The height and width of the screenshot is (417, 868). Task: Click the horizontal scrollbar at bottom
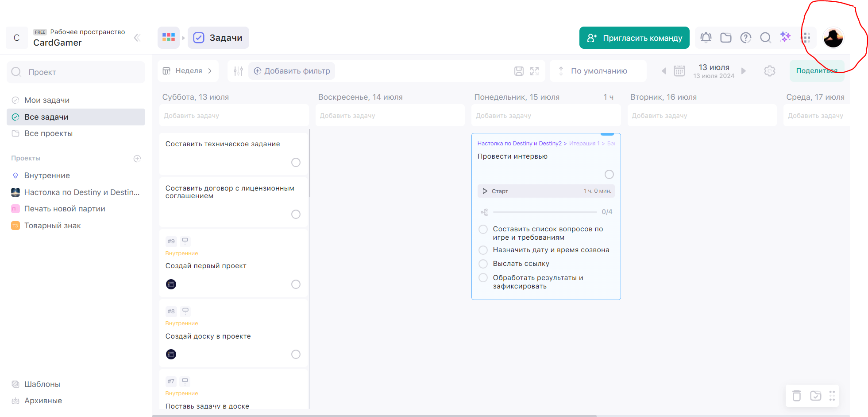pos(374,416)
